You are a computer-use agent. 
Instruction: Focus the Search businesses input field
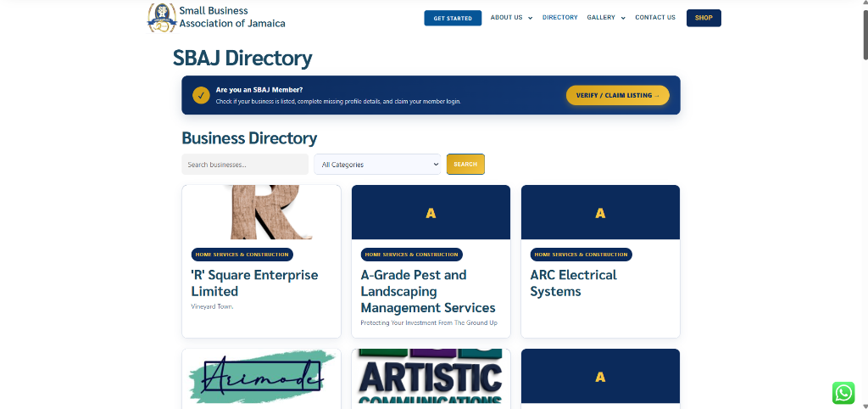(245, 165)
